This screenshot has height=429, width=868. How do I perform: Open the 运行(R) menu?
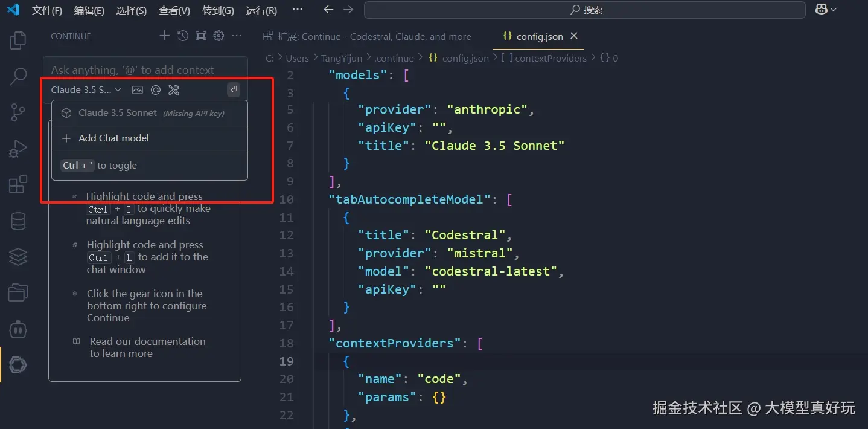[x=261, y=10]
